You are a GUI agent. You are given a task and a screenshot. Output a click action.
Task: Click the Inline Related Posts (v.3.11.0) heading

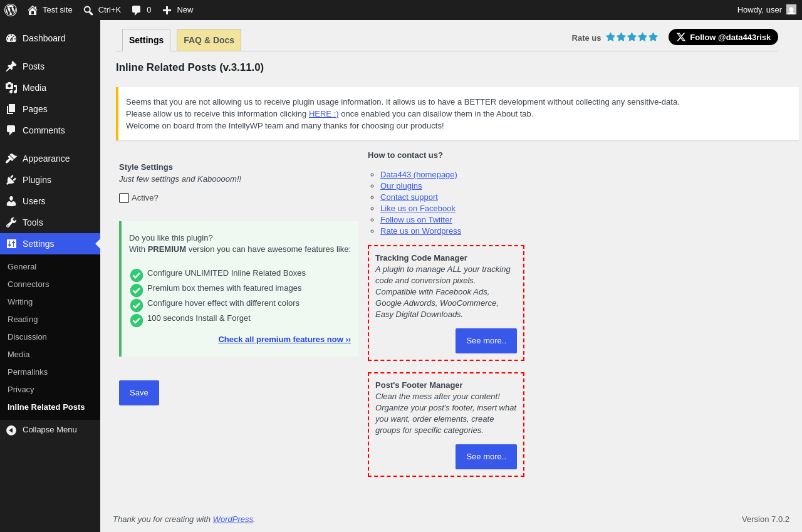190,68
